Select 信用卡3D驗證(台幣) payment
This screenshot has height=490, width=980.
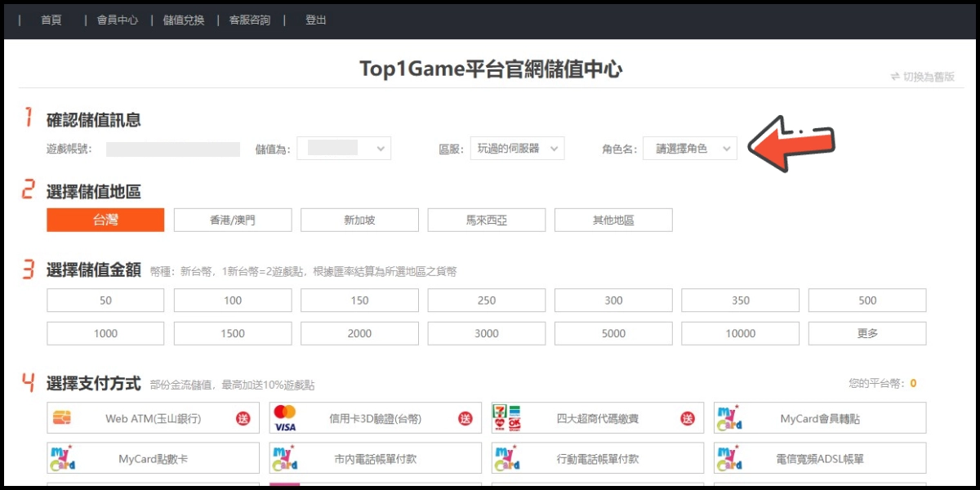coord(376,417)
